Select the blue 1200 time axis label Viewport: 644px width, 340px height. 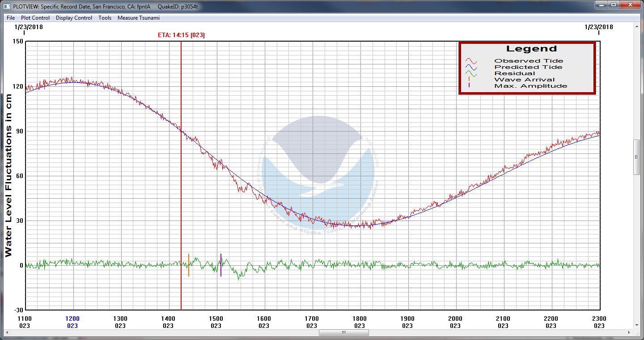coord(72,319)
